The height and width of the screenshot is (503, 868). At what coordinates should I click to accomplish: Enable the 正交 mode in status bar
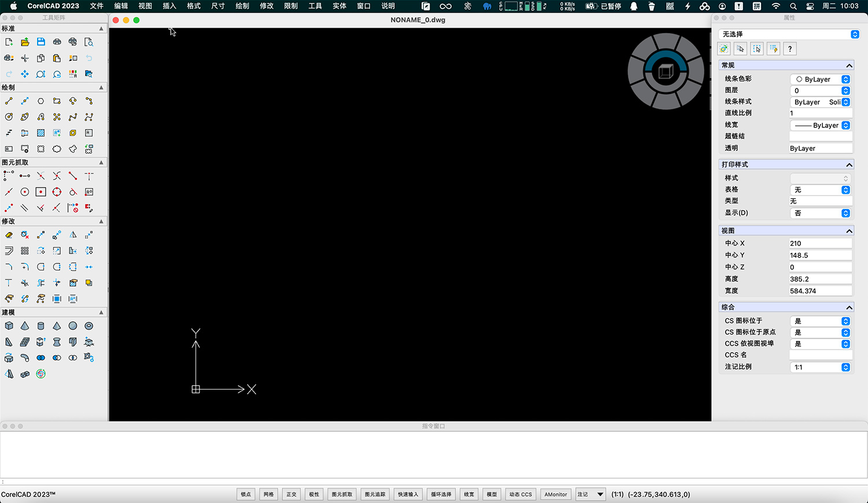(x=291, y=494)
